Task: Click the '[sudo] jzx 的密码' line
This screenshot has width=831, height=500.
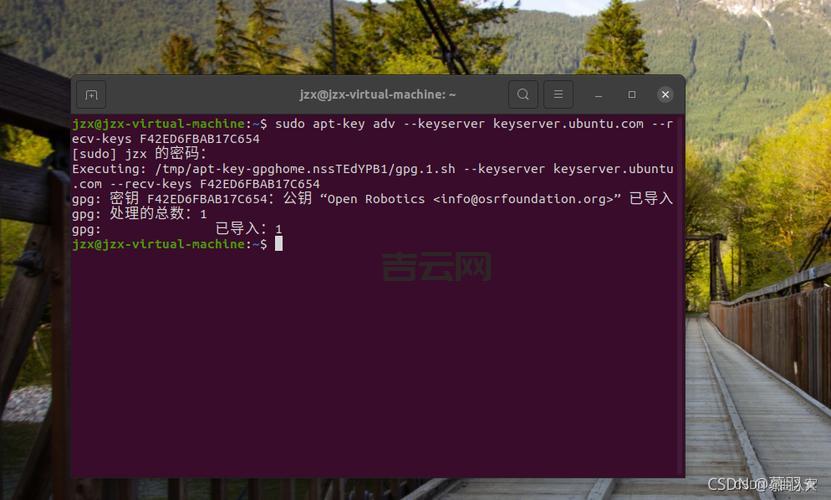Action: pyautogui.click(x=139, y=154)
